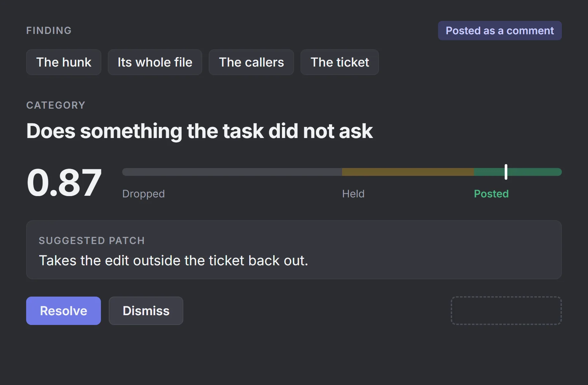
Task: Click the 'Dropped' label under the bar
Action: [143, 194]
